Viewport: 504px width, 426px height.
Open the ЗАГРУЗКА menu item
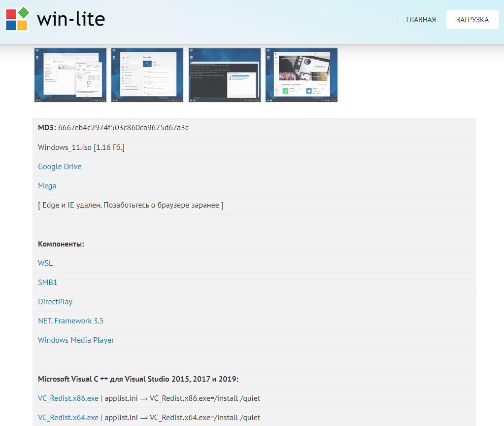pyautogui.click(x=472, y=20)
